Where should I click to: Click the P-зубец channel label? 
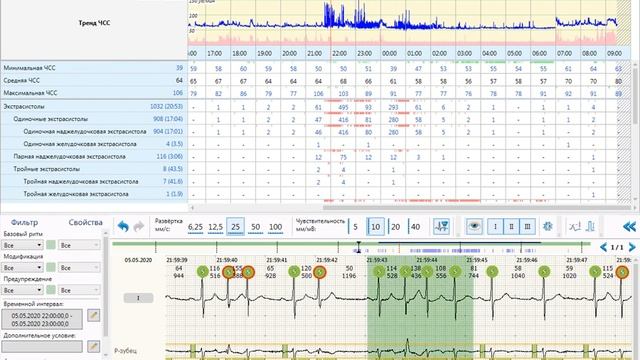point(125,351)
